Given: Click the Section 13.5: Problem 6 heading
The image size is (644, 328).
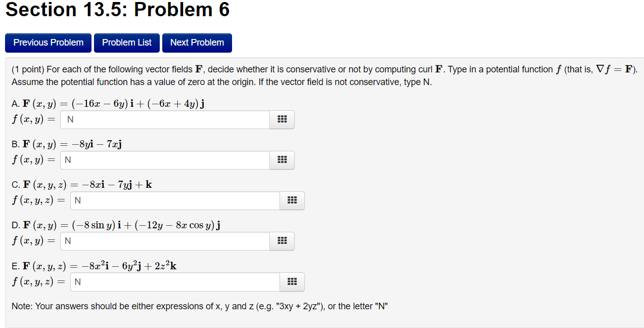Looking at the screenshot, I should 116,10.
